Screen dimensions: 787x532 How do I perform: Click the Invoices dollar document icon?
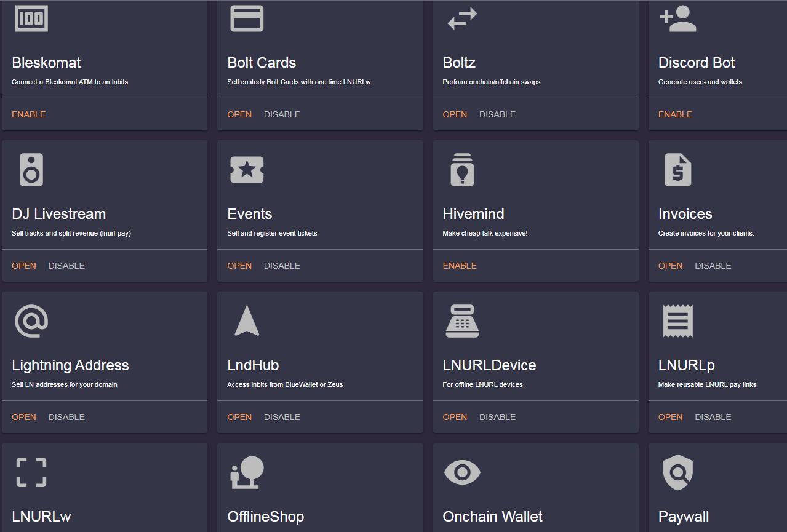pyautogui.click(x=677, y=170)
